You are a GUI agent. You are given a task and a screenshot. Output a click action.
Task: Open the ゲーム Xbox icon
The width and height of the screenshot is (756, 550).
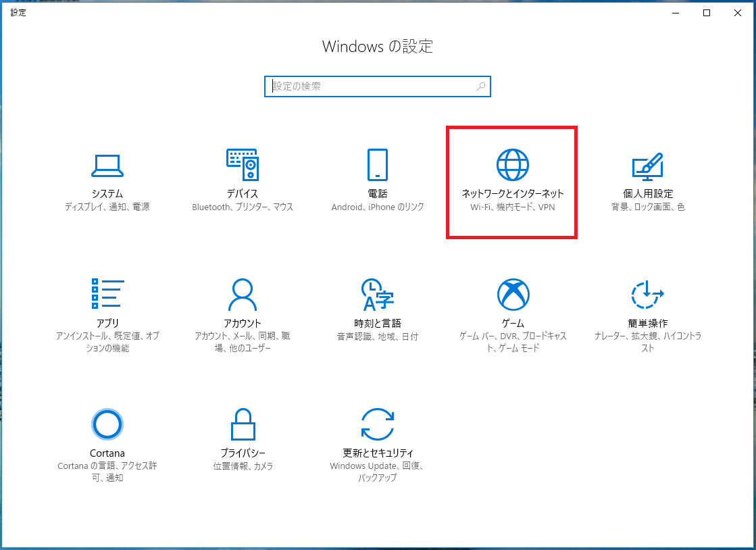click(x=513, y=293)
